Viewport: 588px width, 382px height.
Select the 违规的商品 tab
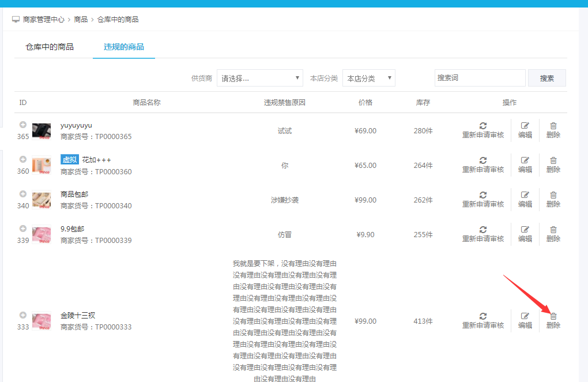coord(124,47)
